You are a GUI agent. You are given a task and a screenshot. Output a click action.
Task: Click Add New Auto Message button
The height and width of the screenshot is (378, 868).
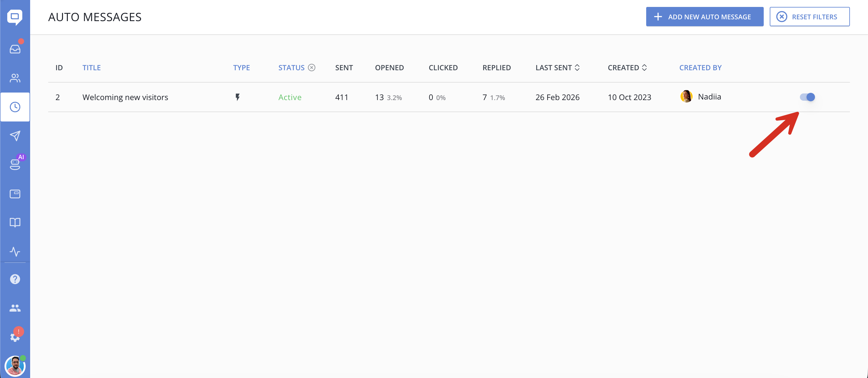point(704,17)
